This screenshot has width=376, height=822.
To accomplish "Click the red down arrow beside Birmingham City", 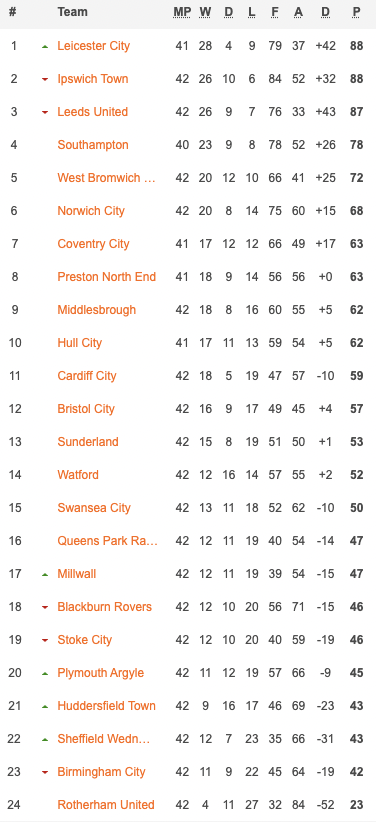I will click(45, 773).
